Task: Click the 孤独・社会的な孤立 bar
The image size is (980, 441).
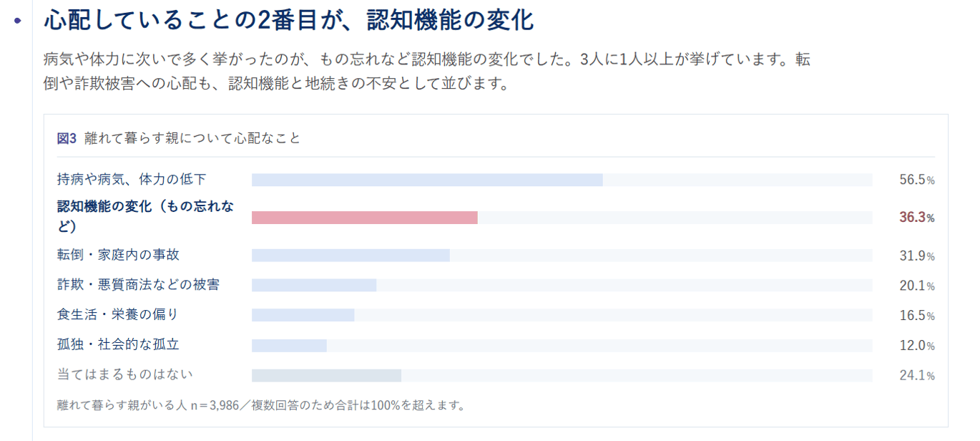Action: point(289,345)
